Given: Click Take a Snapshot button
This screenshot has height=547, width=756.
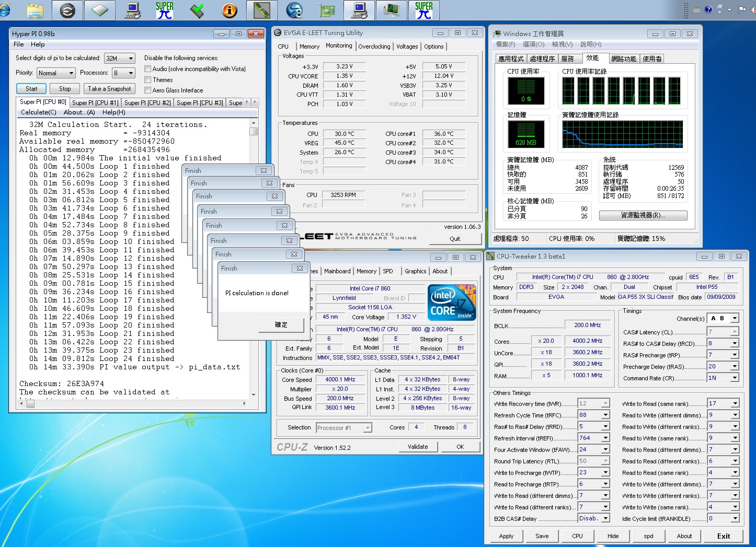Looking at the screenshot, I should pyautogui.click(x=109, y=89).
